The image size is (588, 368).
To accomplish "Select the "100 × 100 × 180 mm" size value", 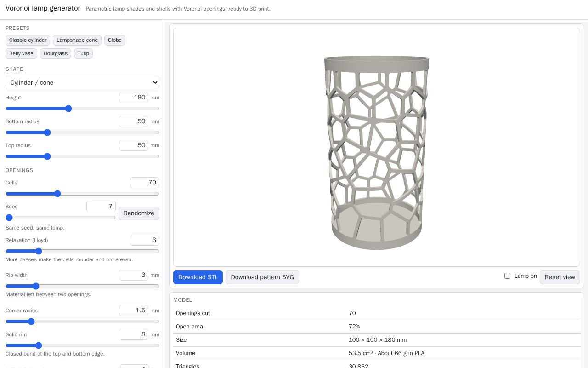I will point(378,340).
